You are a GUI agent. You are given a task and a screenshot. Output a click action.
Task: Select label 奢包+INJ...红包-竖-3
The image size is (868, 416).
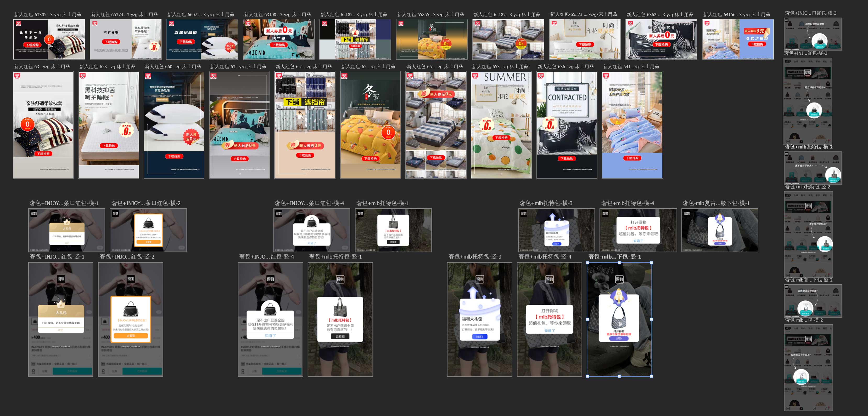pyautogui.click(x=806, y=53)
